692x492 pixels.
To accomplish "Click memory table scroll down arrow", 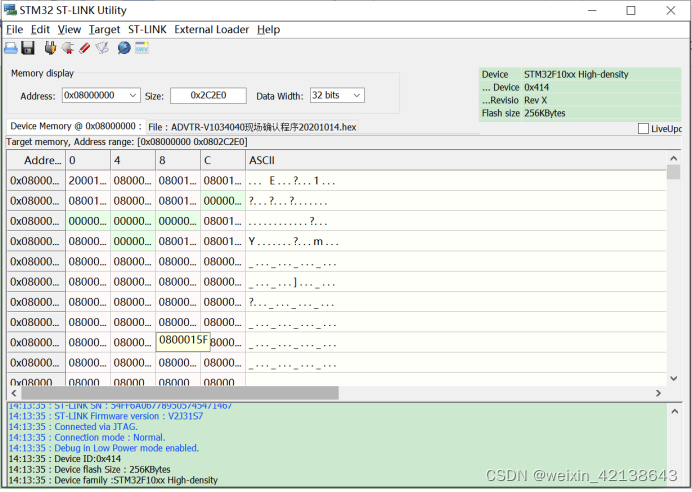I will 673,379.
